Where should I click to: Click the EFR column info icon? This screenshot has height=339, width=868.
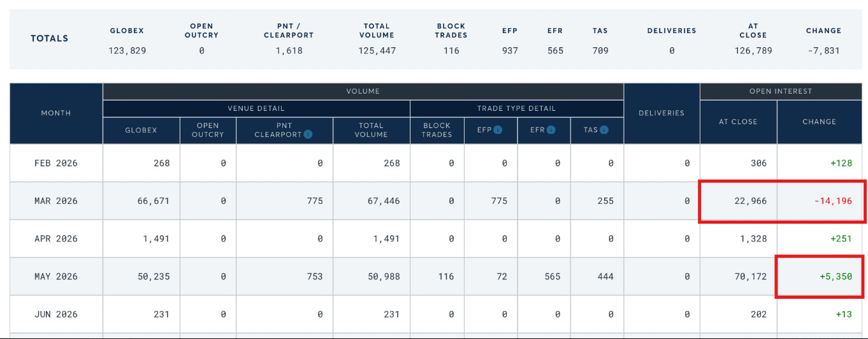point(551,130)
